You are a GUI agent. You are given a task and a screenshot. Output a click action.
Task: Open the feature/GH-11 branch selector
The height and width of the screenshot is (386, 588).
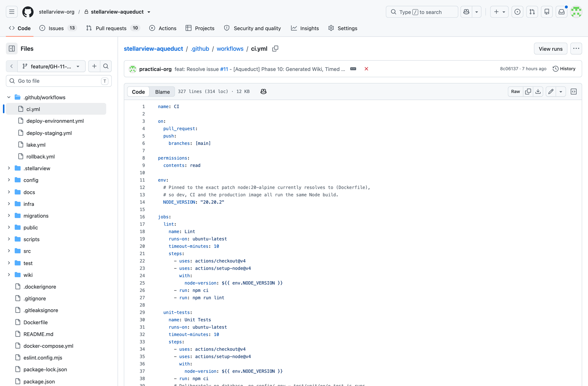click(51, 66)
